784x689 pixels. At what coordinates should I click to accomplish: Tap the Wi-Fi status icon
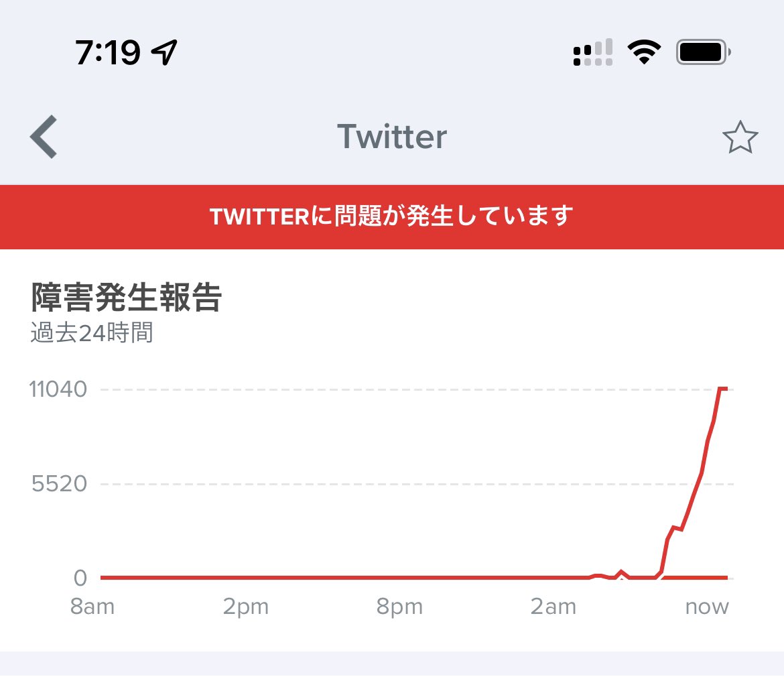coord(644,52)
